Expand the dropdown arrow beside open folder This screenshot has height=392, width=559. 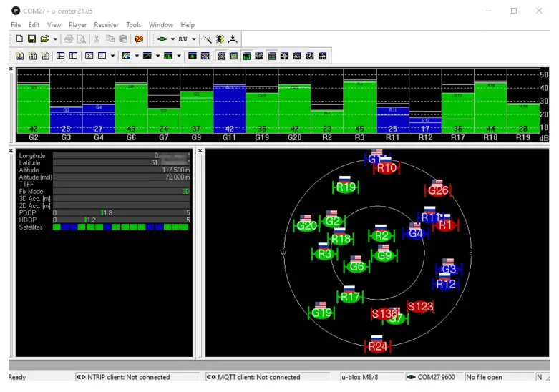coord(55,39)
